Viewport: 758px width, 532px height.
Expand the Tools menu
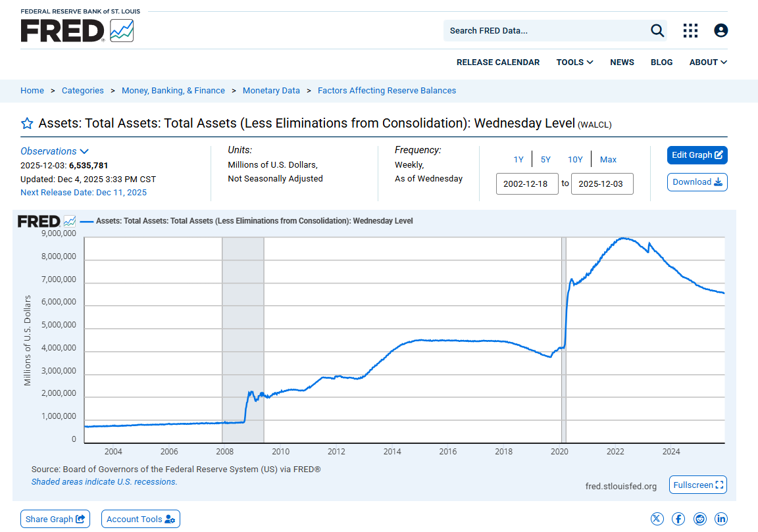[574, 62]
